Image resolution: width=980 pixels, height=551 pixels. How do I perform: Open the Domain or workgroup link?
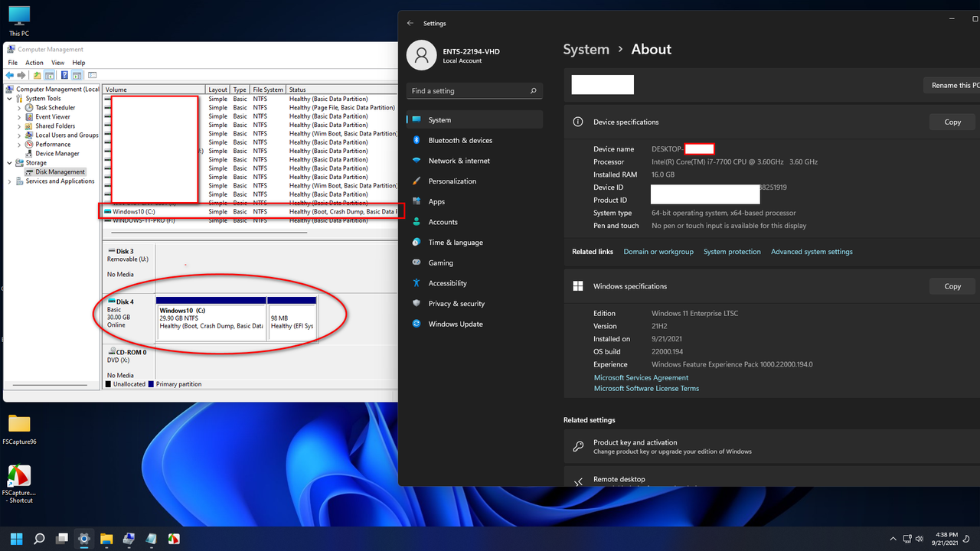(658, 252)
